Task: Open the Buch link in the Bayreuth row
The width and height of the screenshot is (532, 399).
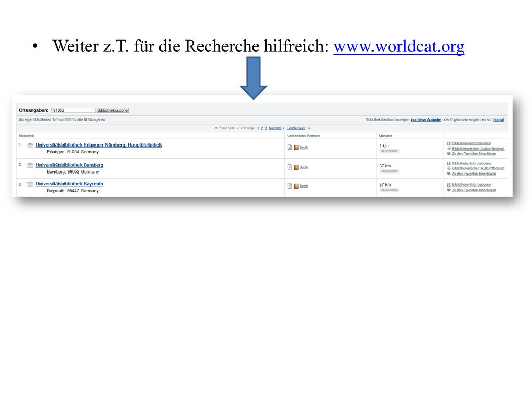Action: point(303,187)
